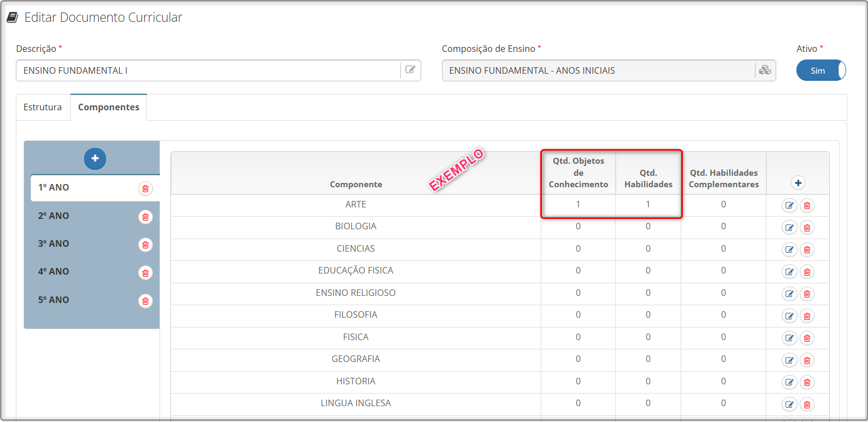This screenshot has width=868, height=422.
Task: Delete the BIOLOGIA component row
Action: click(807, 228)
